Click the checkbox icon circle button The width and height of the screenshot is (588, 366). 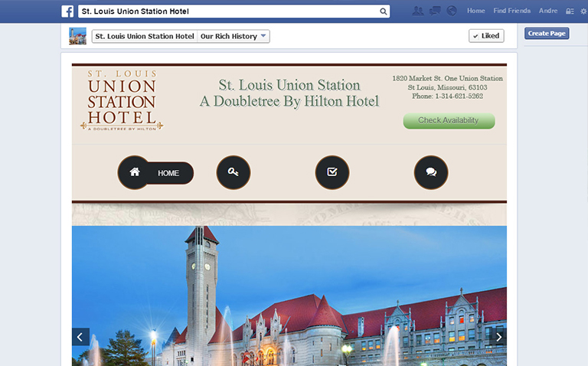click(x=332, y=172)
